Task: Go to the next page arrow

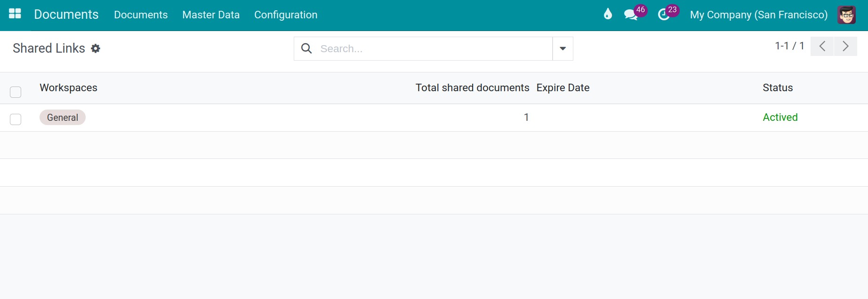Action: [845, 46]
